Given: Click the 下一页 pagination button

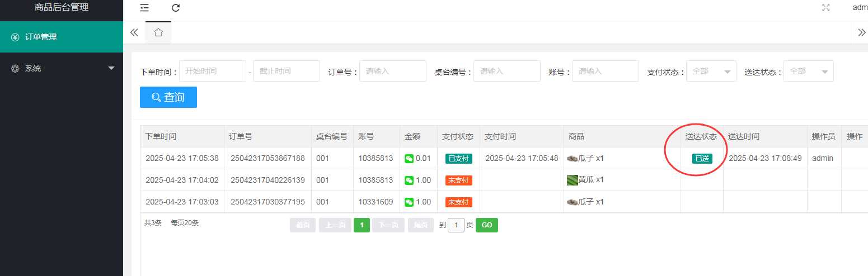Looking at the screenshot, I should (388, 225).
